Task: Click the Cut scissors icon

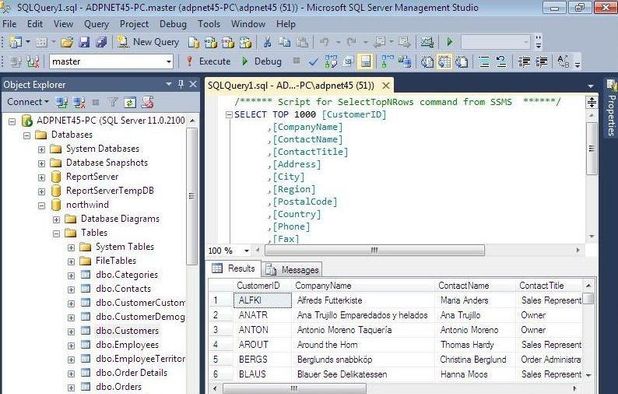Action: pos(267,42)
